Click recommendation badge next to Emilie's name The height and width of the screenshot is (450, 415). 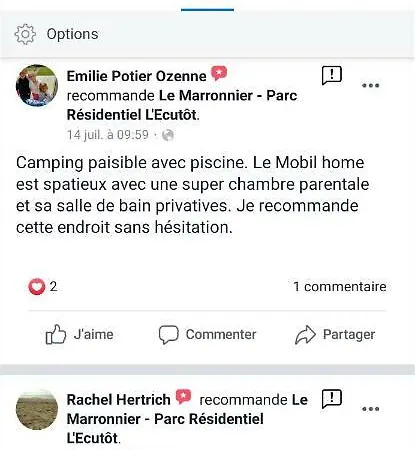[219, 73]
